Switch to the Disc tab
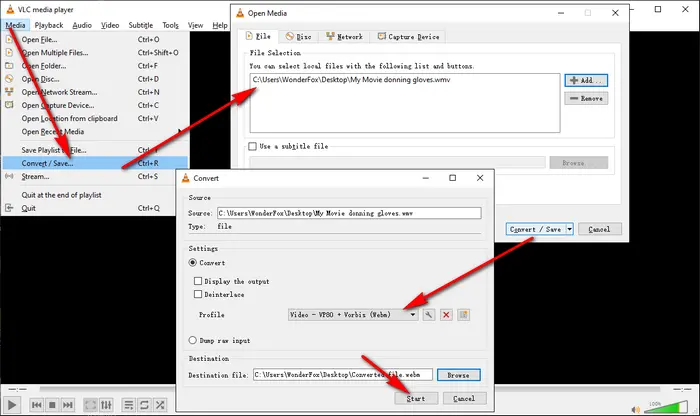Viewport: 700px width, 416px height. (x=299, y=37)
